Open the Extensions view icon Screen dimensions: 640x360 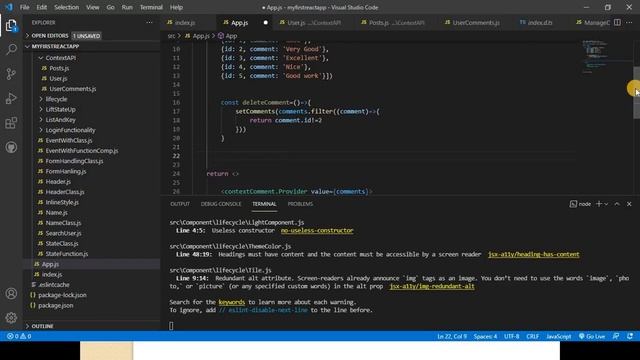[x=11, y=123]
